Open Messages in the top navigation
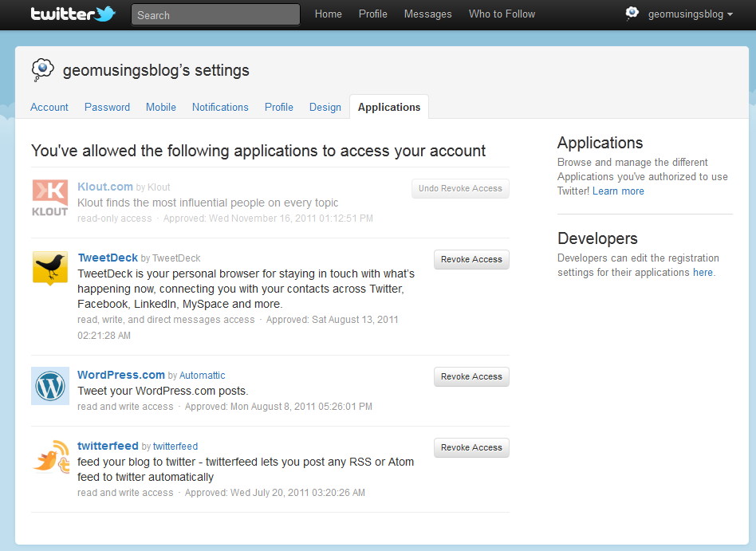The image size is (756, 551). [427, 14]
